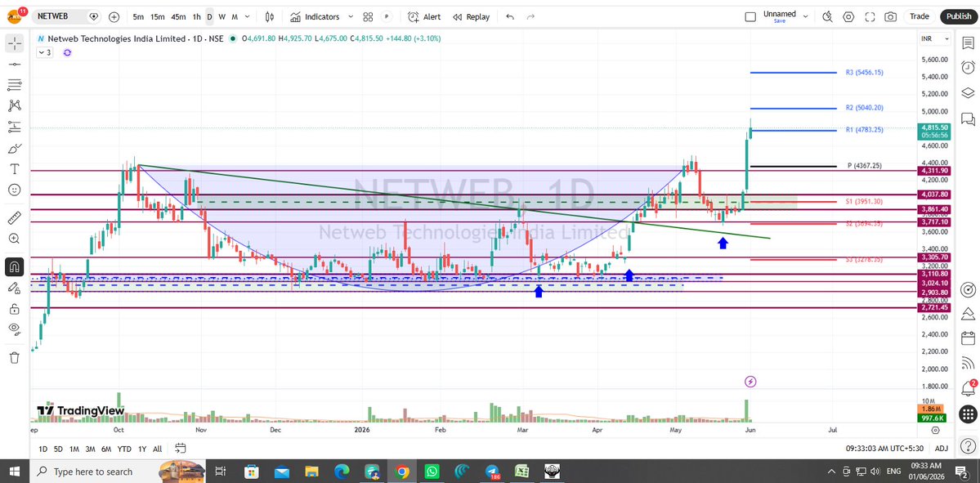The image size is (980, 483).
Task: Set chart range to YTD
Action: pyautogui.click(x=124, y=449)
